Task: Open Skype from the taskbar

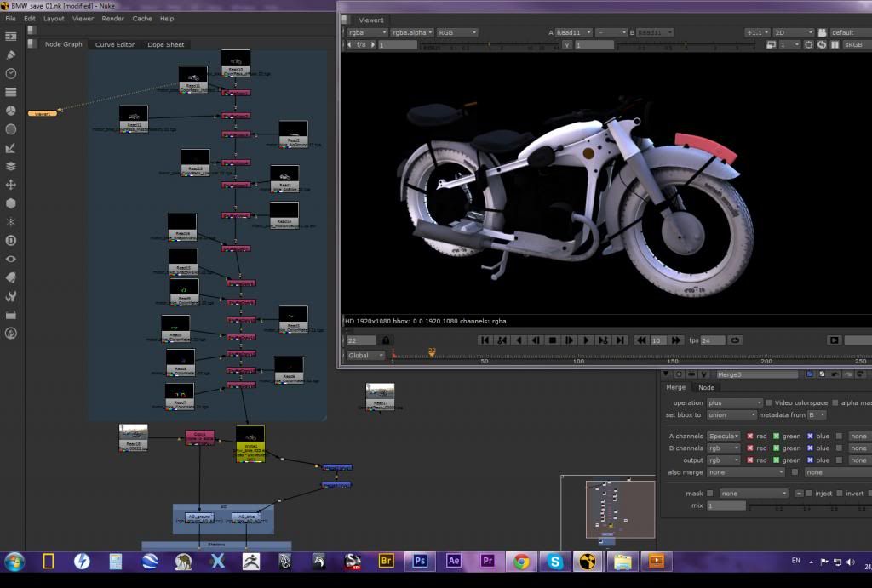Action: (x=554, y=562)
